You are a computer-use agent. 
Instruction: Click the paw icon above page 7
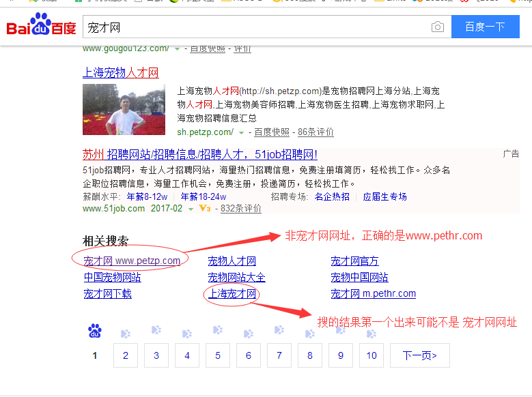[279, 329]
